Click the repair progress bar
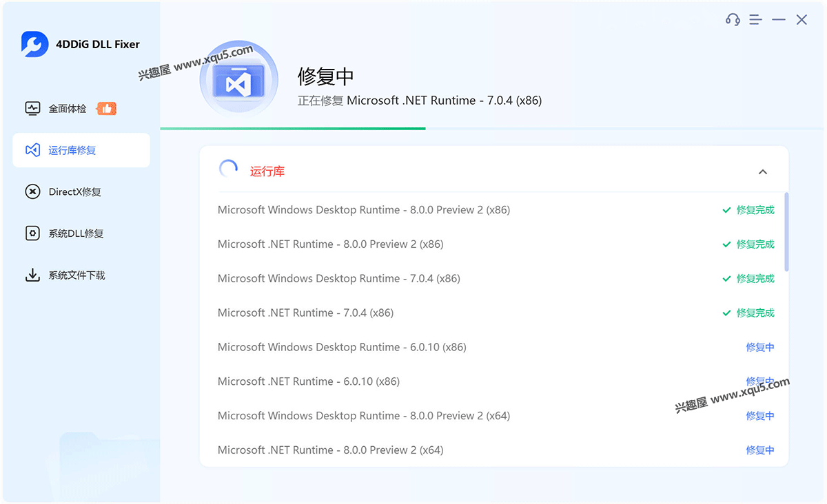The width and height of the screenshot is (827, 504). click(x=492, y=128)
